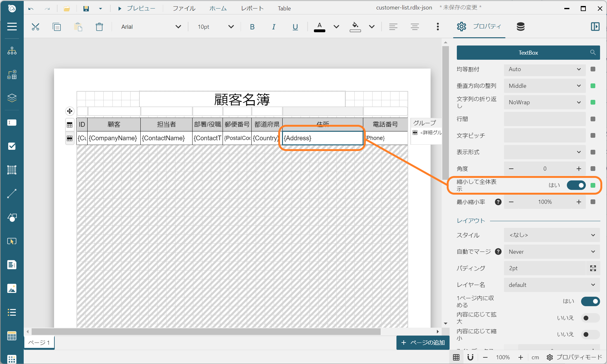Image resolution: width=607 pixels, height=364 pixels.
Task: Click the Open folder icon
Action: [67, 9]
